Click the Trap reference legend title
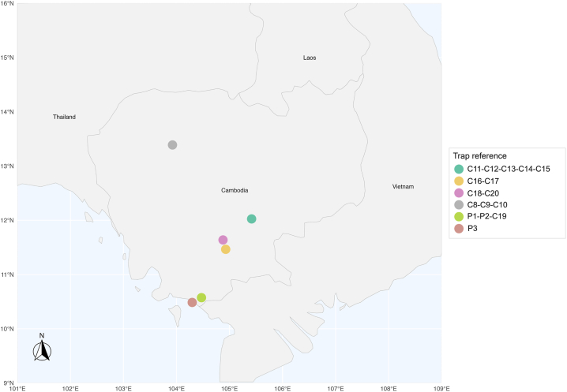 (x=480, y=155)
